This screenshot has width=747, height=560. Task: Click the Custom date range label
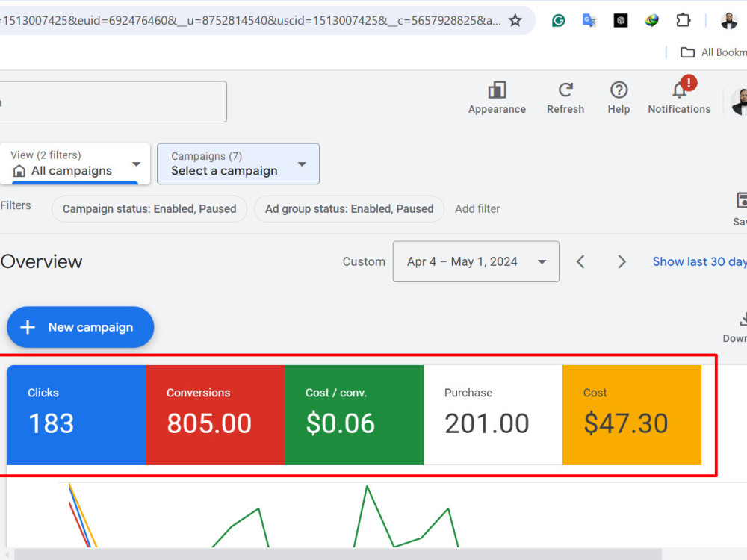pos(364,261)
